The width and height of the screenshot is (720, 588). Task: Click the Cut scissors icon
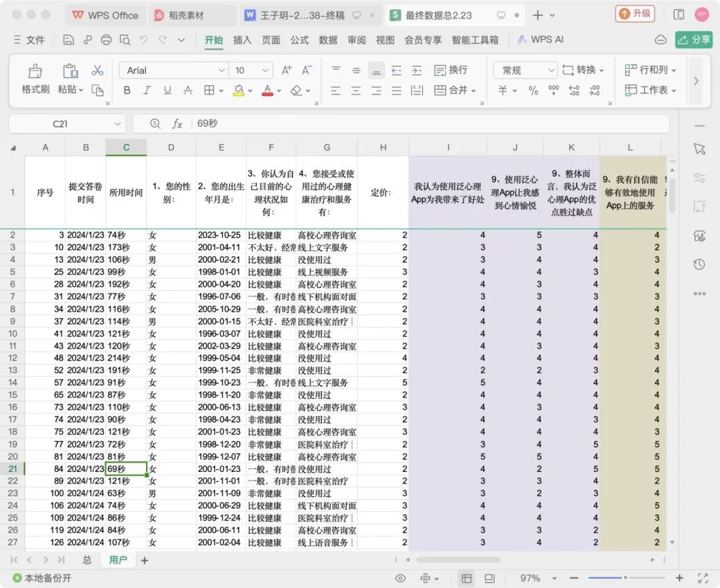click(97, 71)
